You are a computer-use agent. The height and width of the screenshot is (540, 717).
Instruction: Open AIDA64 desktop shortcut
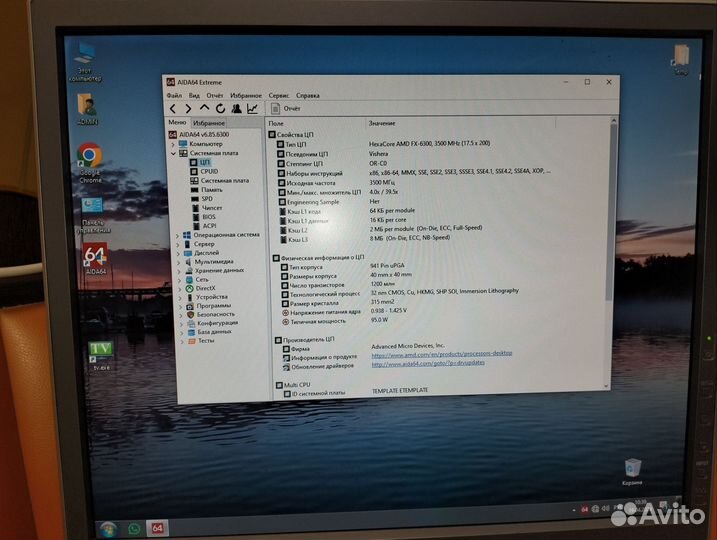95,259
